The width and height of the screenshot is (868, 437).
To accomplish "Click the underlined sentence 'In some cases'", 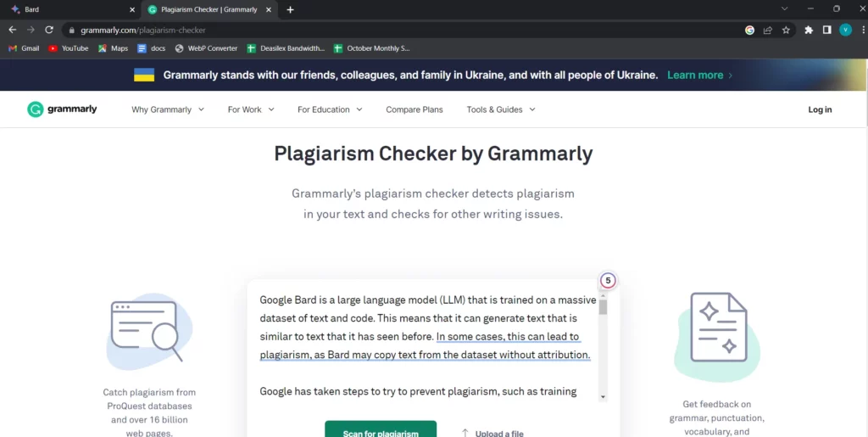I will [x=426, y=345].
